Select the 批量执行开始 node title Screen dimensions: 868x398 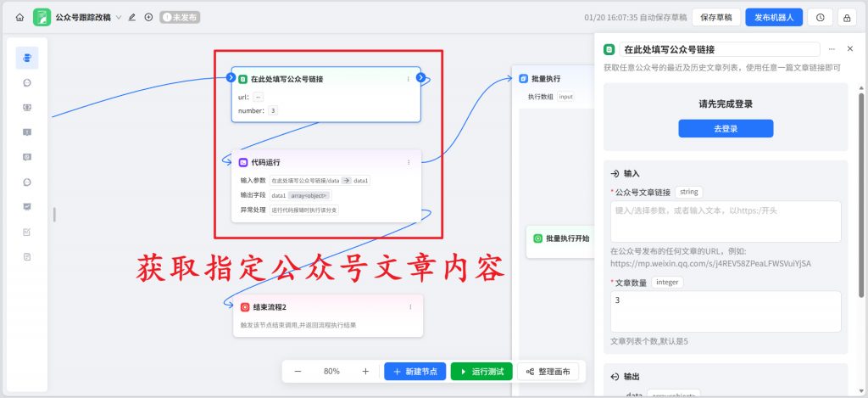point(567,238)
